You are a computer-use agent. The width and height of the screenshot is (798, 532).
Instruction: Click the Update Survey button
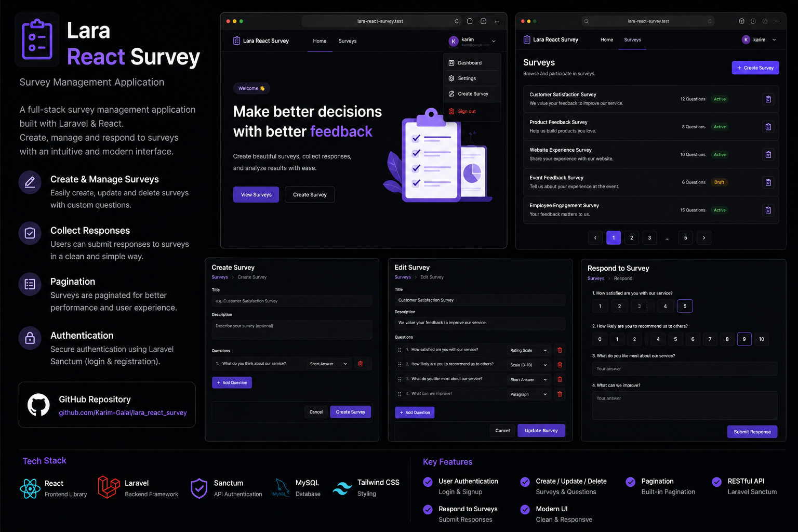pyautogui.click(x=541, y=431)
